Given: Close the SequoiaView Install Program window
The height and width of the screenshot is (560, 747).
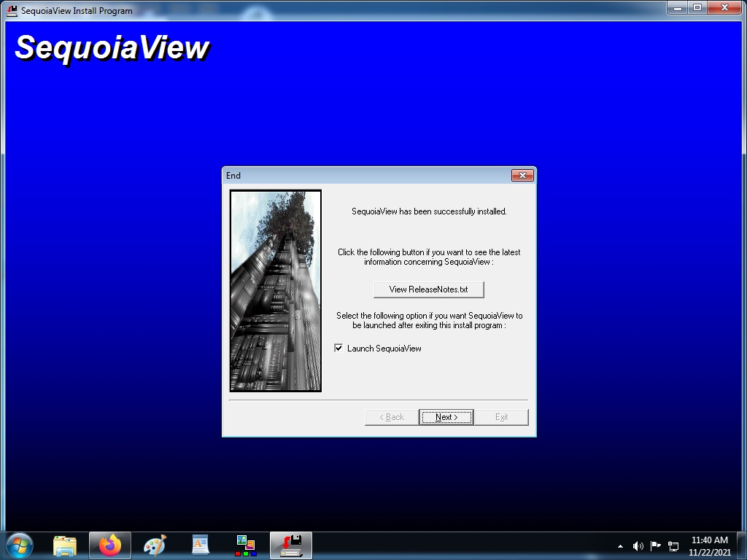Looking at the screenshot, I should (x=724, y=7).
